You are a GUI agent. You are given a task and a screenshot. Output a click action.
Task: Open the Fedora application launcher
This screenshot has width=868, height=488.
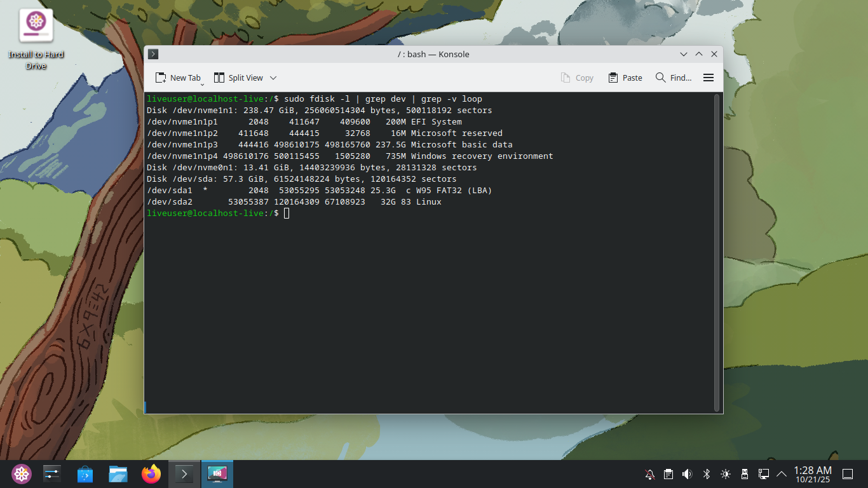point(22,474)
